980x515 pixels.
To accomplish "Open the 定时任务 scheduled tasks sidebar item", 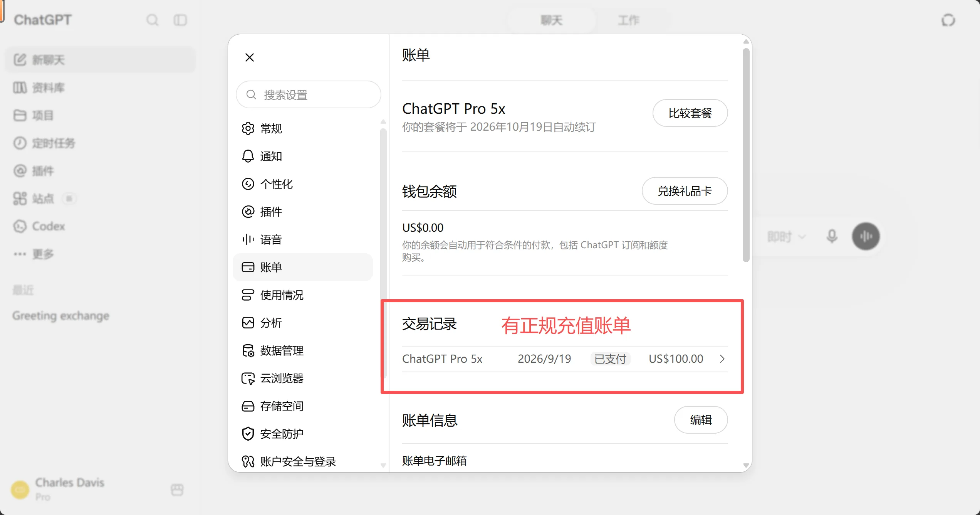I will [x=100, y=143].
